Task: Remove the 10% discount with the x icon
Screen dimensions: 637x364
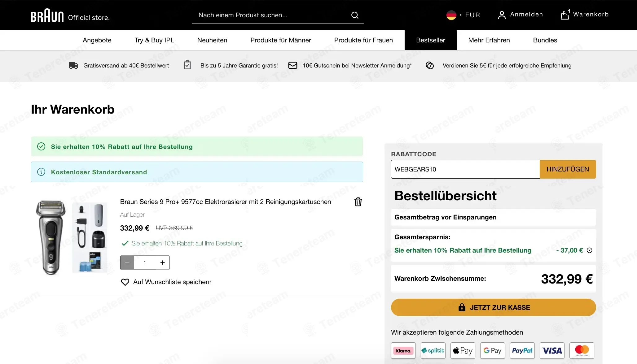Action: coord(589,250)
